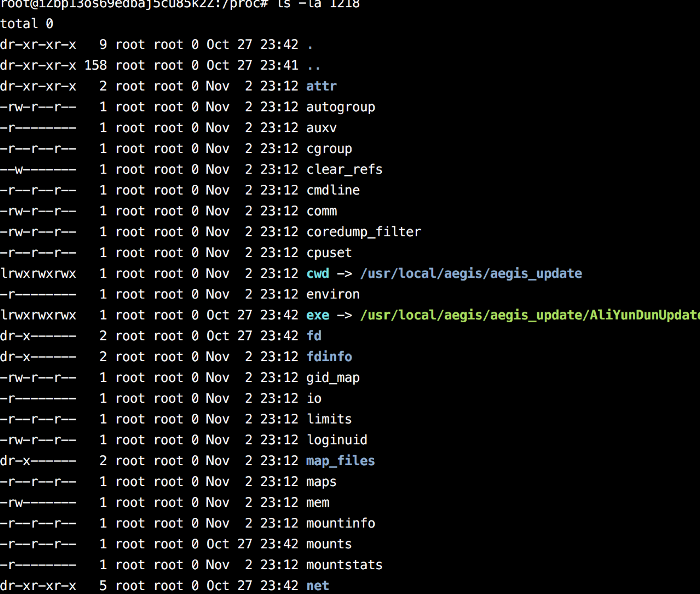Click the AliYunDunUpdate executable path
The width and height of the screenshot is (700, 594).
[x=529, y=315]
